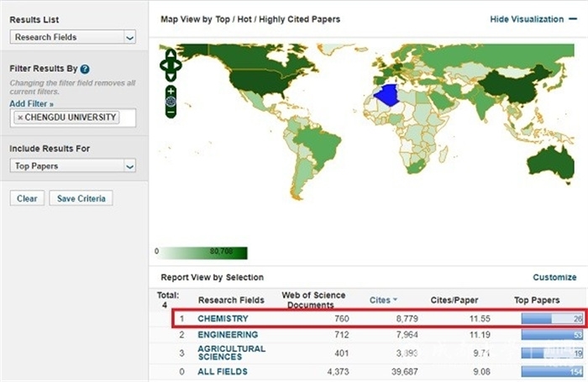The image size is (588, 382).
Task: Open the CHEMISTRY research field link
Action: 223,319
